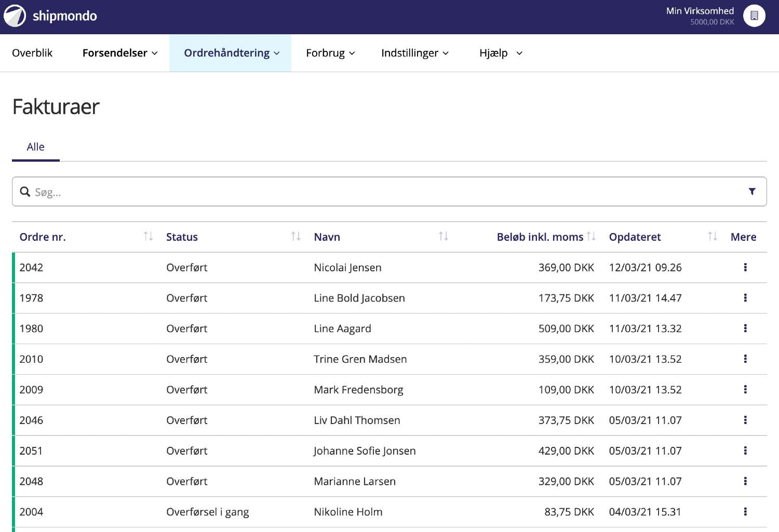The height and width of the screenshot is (532, 779).
Task: Open the Overblik page
Action: [32, 52]
